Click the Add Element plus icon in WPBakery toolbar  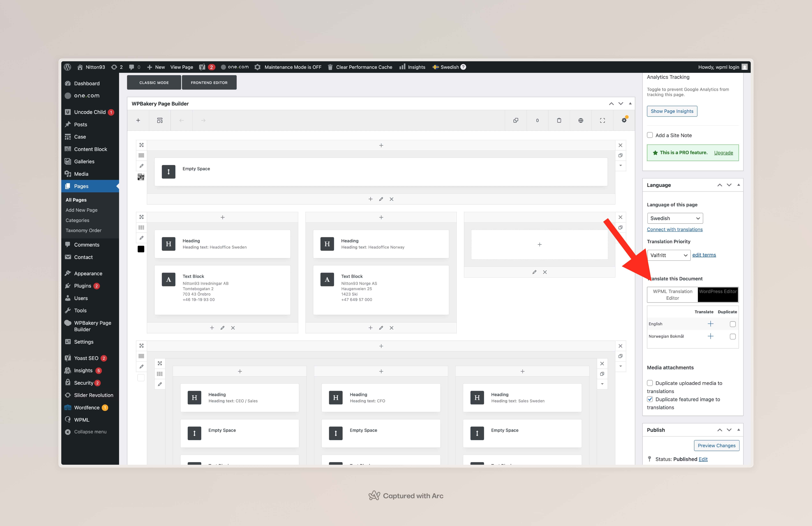click(138, 120)
